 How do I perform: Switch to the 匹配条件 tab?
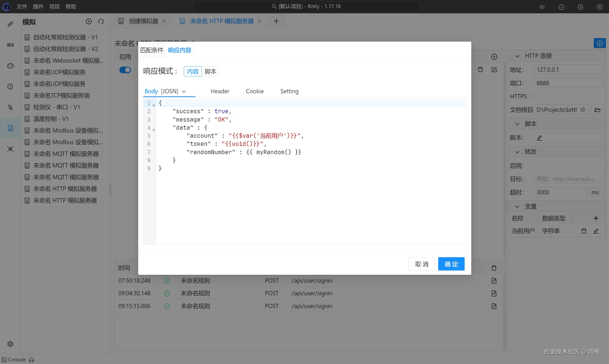[x=152, y=50]
